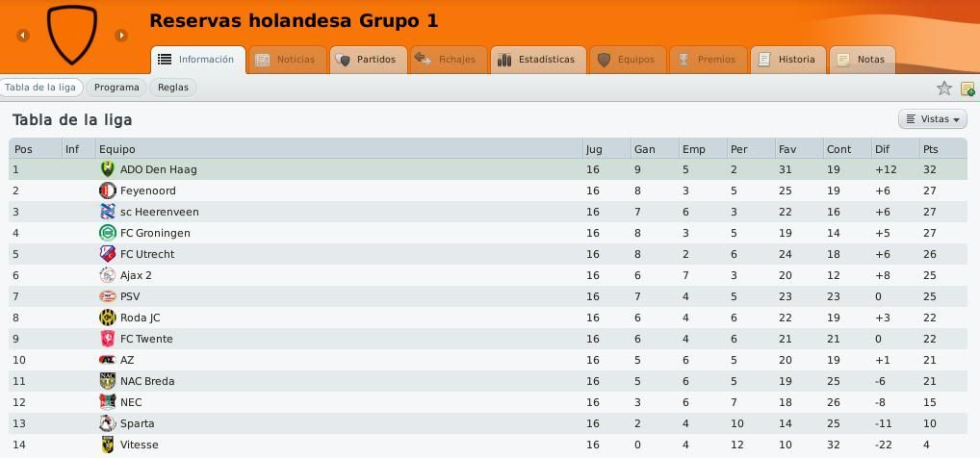The width and height of the screenshot is (980, 458).
Task: Select the Tabla de la liga button
Action: 40,88
